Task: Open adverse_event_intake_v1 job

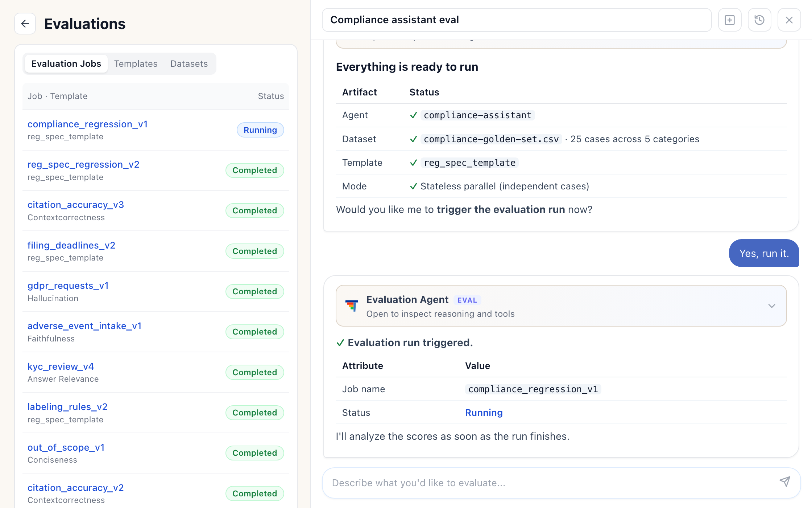Action: tap(84, 326)
